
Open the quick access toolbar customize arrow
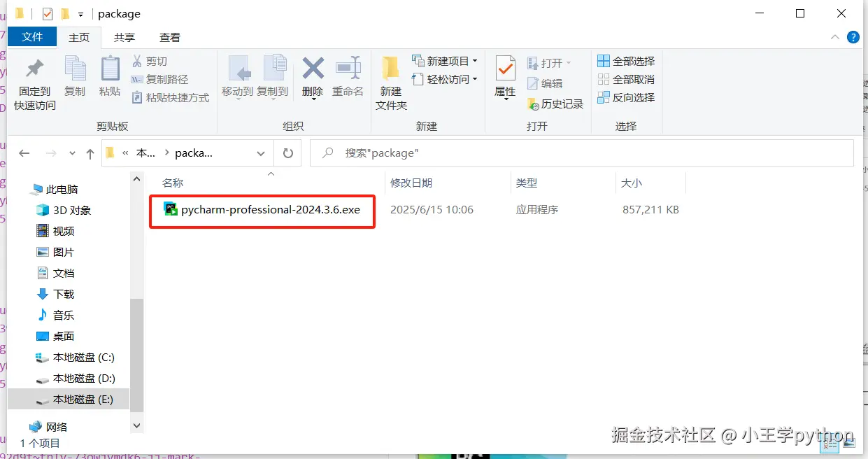tap(81, 14)
